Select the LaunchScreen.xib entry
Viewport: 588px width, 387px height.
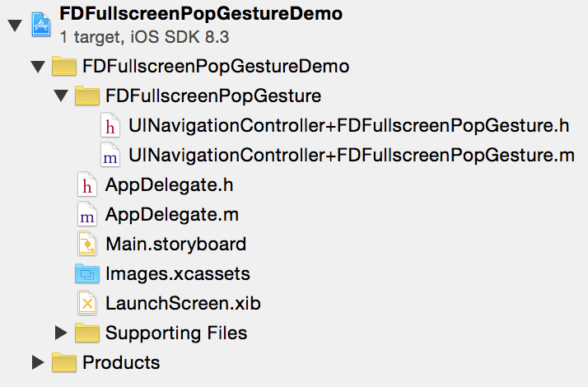[x=183, y=303]
